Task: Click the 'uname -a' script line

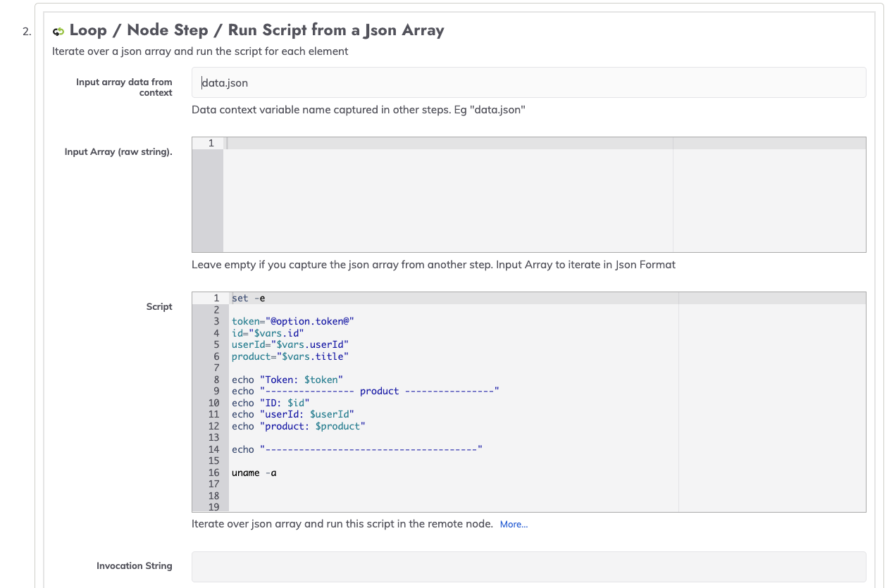Action: tap(254, 473)
